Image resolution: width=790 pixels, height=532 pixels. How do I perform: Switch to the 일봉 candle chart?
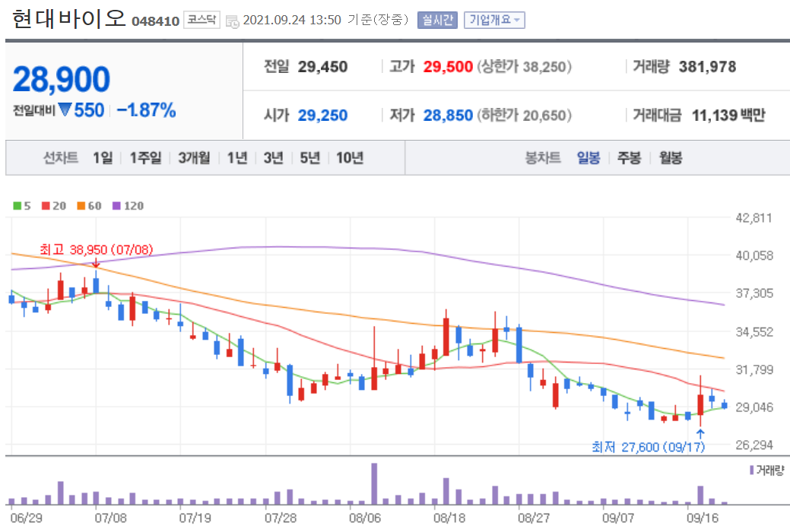point(589,158)
